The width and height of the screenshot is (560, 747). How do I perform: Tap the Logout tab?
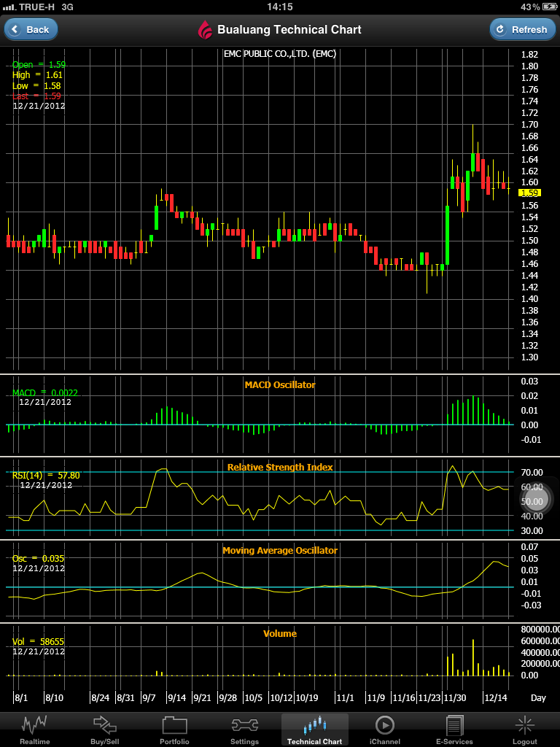click(x=525, y=729)
